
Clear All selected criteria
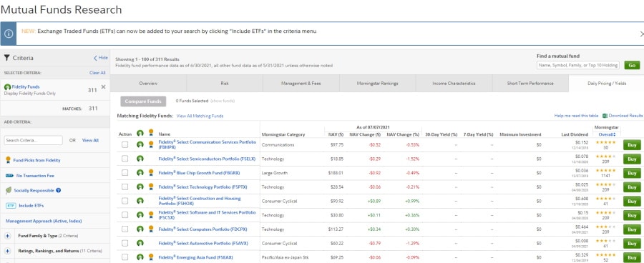pyautogui.click(x=97, y=73)
